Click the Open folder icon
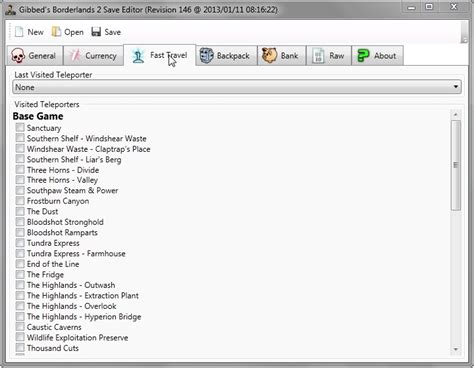The image size is (474, 368). (56, 32)
